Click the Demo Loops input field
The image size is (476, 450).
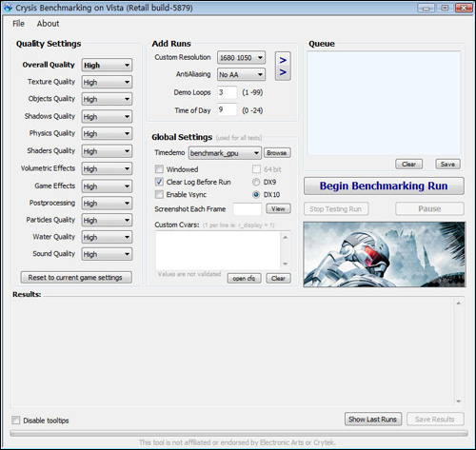[x=227, y=92]
